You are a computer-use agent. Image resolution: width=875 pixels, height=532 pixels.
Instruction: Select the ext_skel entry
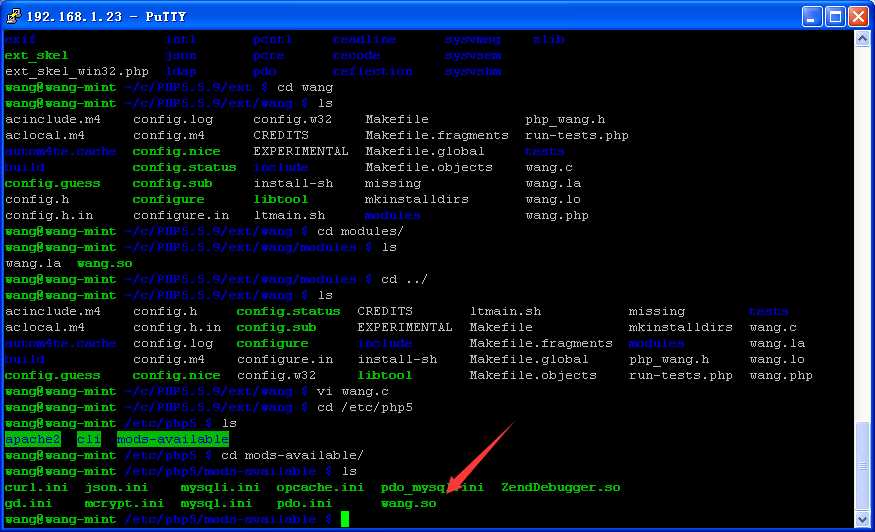pos(36,55)
